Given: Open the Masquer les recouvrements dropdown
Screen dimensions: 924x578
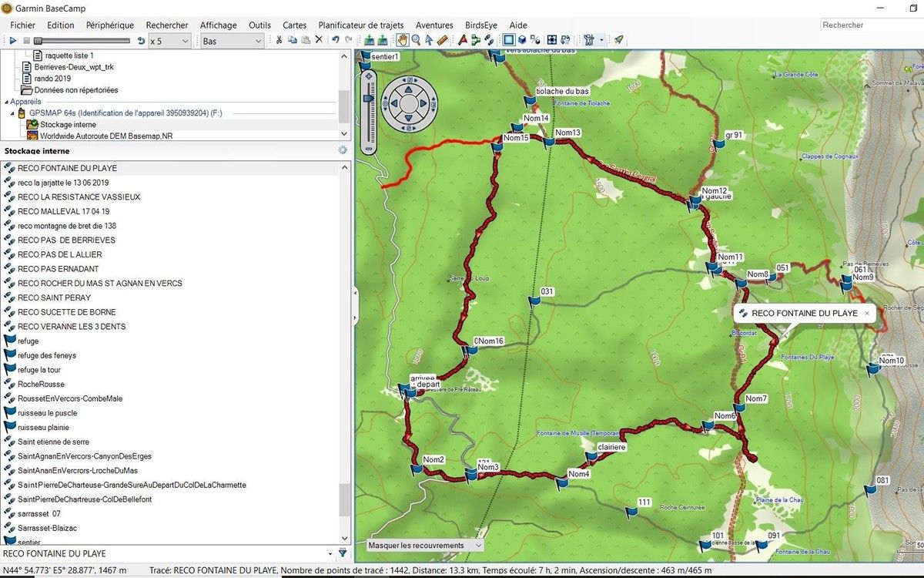Looking at the screenshot, I should pos(425,546).
